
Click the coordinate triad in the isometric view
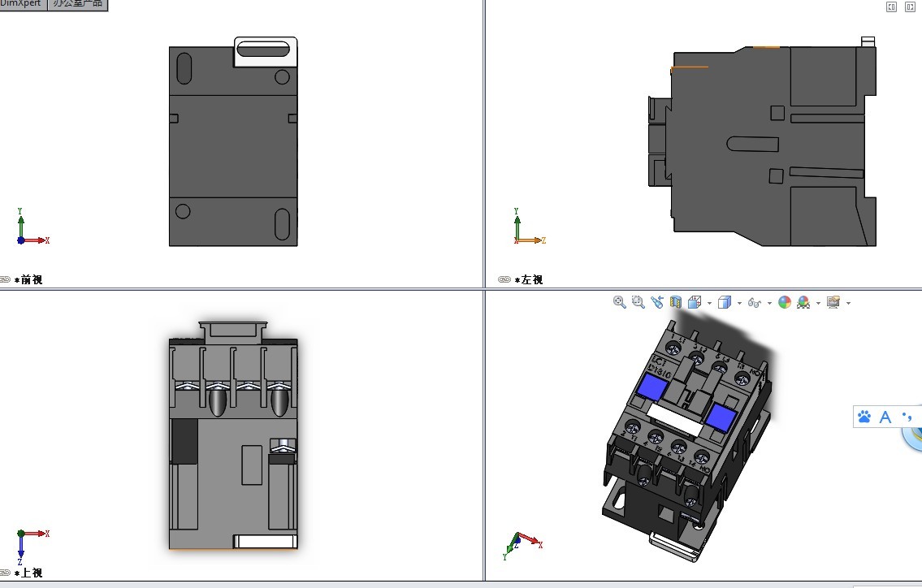(522, 546)
